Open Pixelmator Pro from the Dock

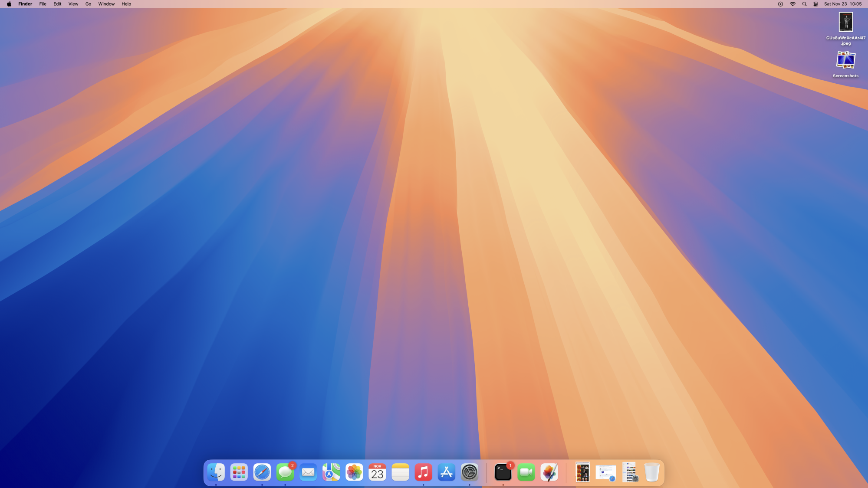[549, 472]
